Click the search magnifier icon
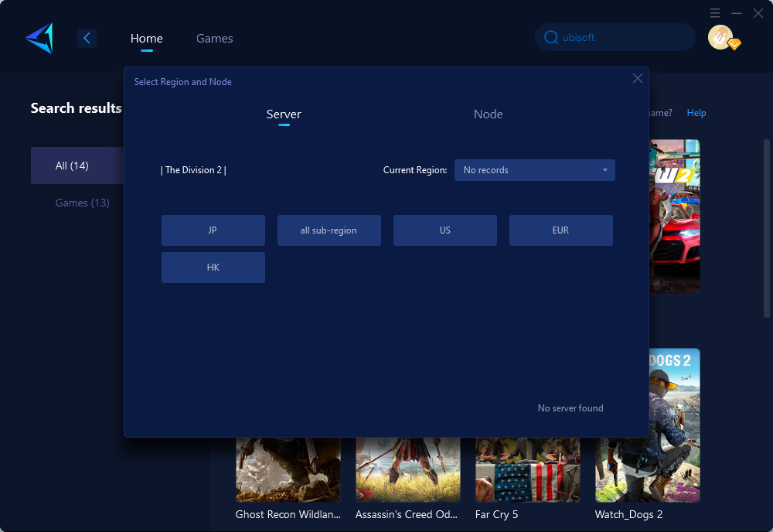The image size is (773, 532). (550, 37)
